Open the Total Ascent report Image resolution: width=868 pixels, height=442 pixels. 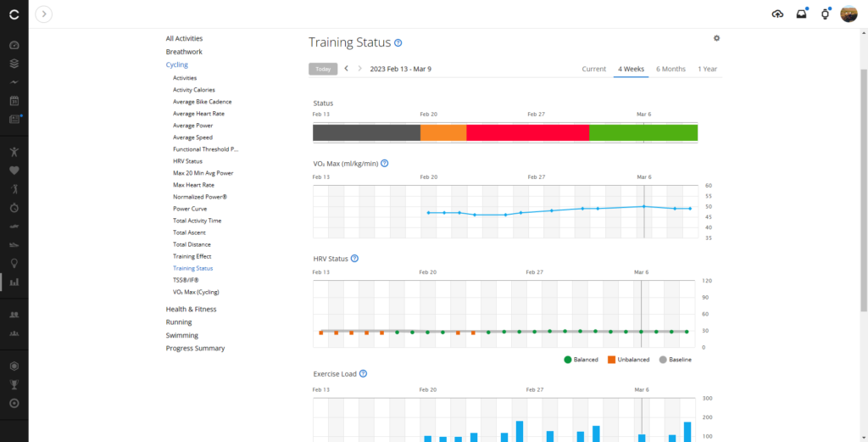coord(189,232)
